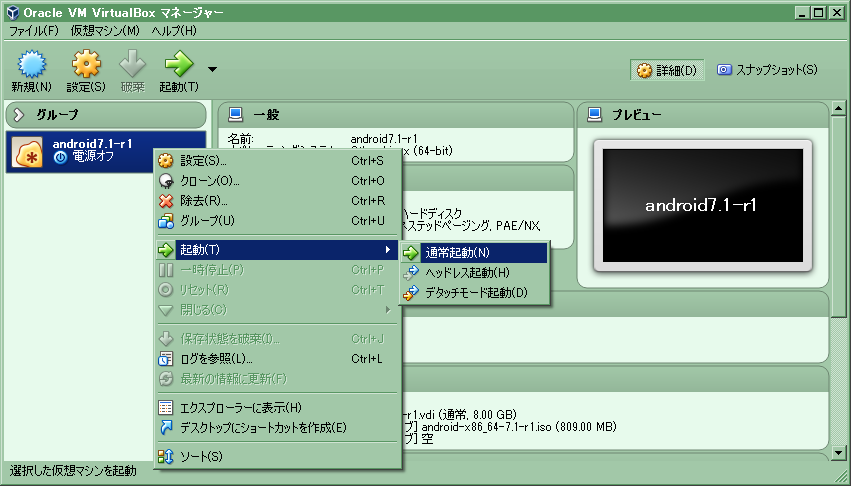Click the gear icon of the context menu Settings entry
851x486 pixels.
[x=166, y=161]
